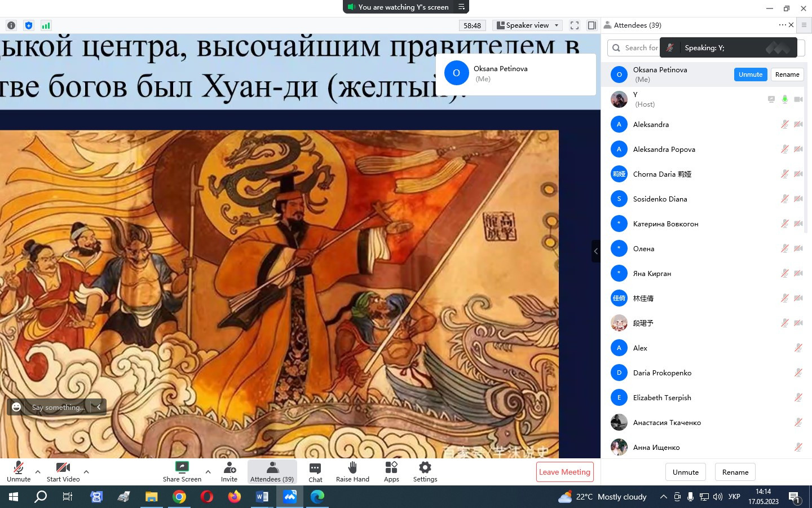The image size is (812, 508).
Task: Raise your hand in the meeting
Action: (x=352, y=471)
